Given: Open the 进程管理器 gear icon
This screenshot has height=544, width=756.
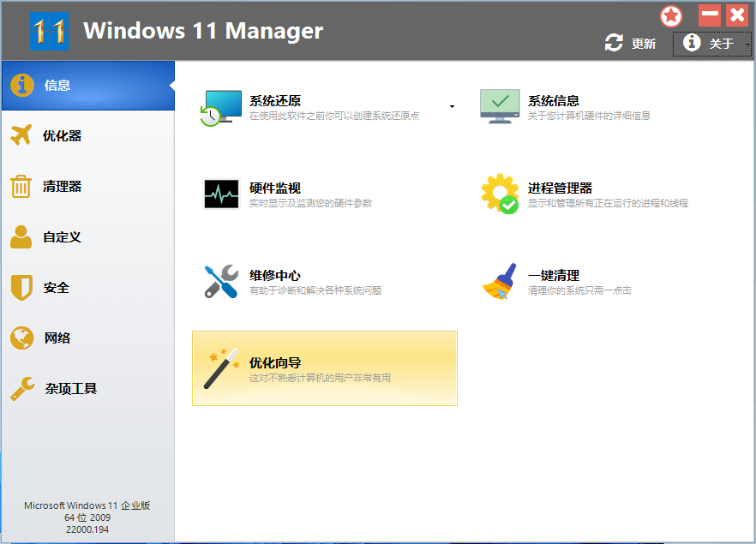Looking at the screenshot, I should [x=501, y=193].
